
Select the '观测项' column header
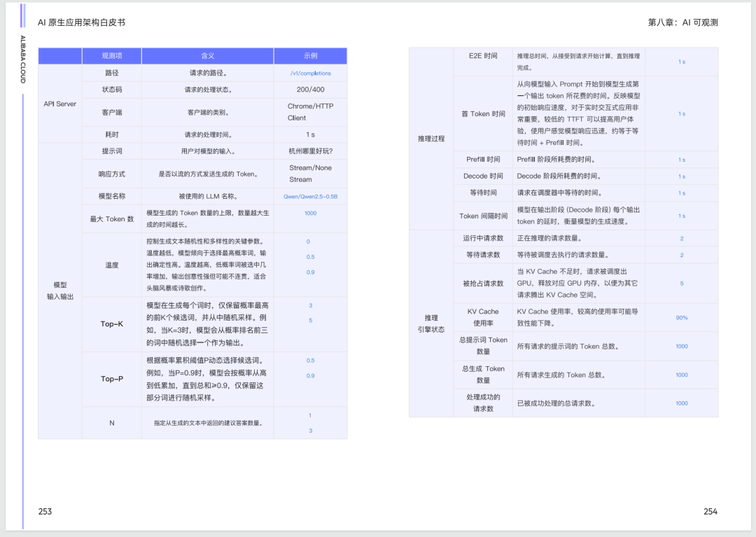coord(112,56)
